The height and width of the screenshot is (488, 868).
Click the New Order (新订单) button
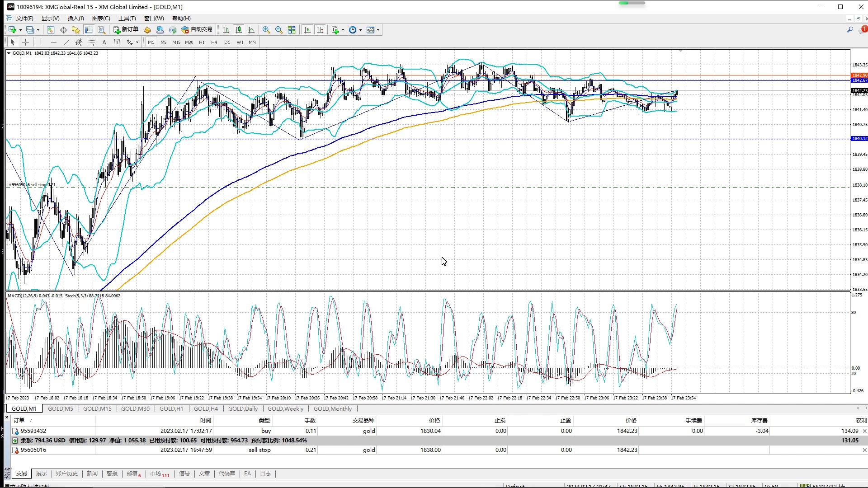click(126, 30)
